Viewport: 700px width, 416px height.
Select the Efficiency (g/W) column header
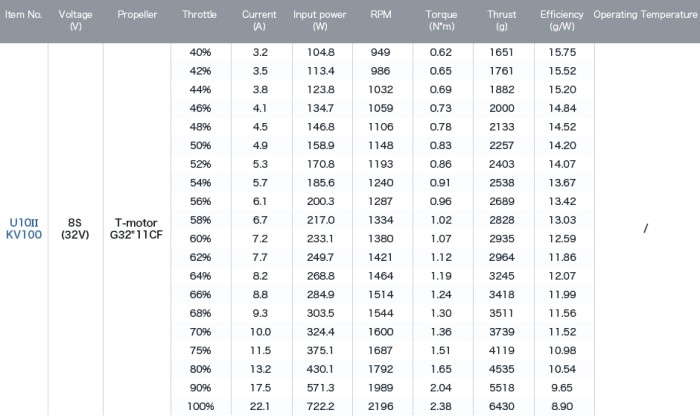coord(562,20)
